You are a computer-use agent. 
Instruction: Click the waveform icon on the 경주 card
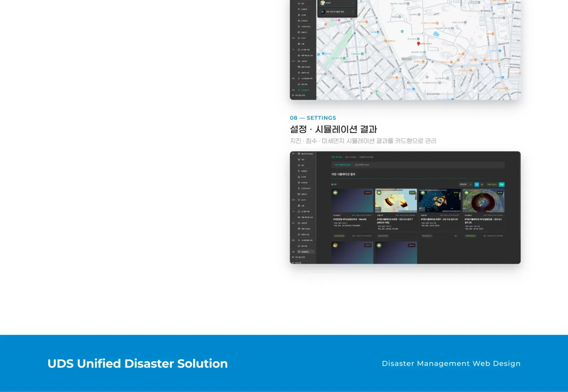[423, 193]
